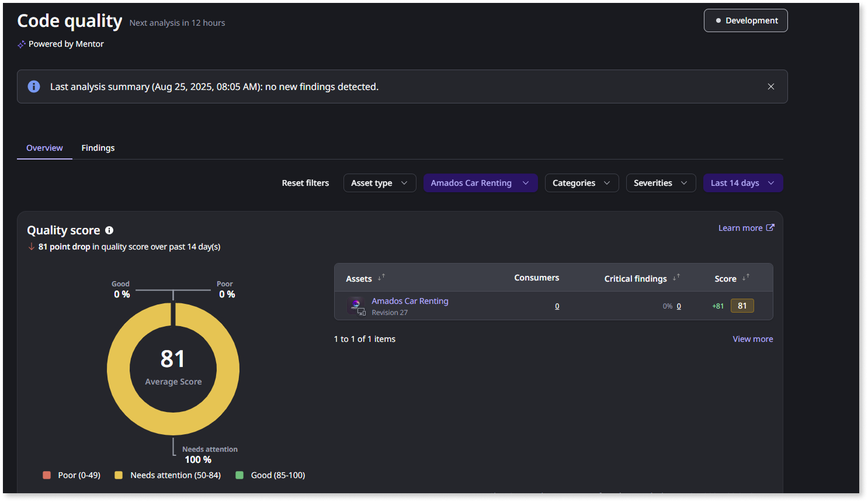Switch to the Findings tab
This screenshot has width=868, height=502.
[x=98, y=148]
